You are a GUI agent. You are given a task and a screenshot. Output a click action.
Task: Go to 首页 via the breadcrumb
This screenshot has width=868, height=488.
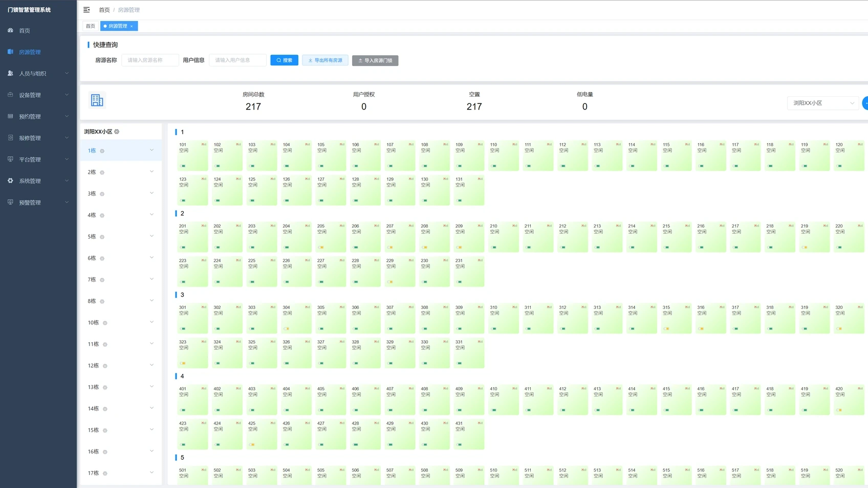(x=104, y=10)
